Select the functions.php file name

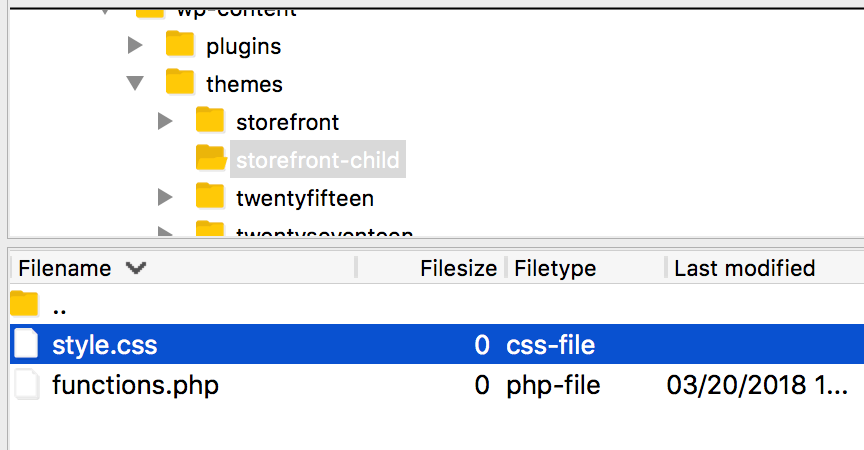point(135,384)
